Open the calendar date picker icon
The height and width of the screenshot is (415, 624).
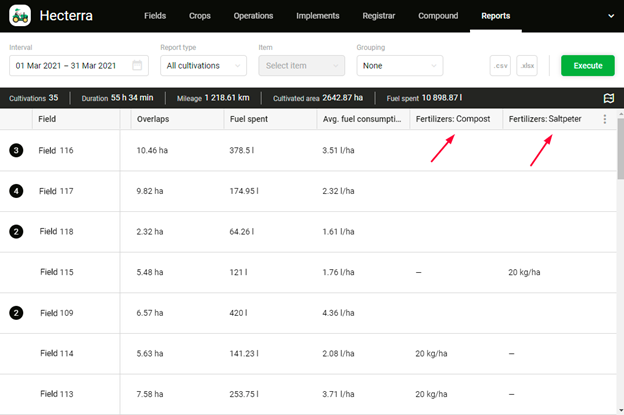[x=137, y=66]
